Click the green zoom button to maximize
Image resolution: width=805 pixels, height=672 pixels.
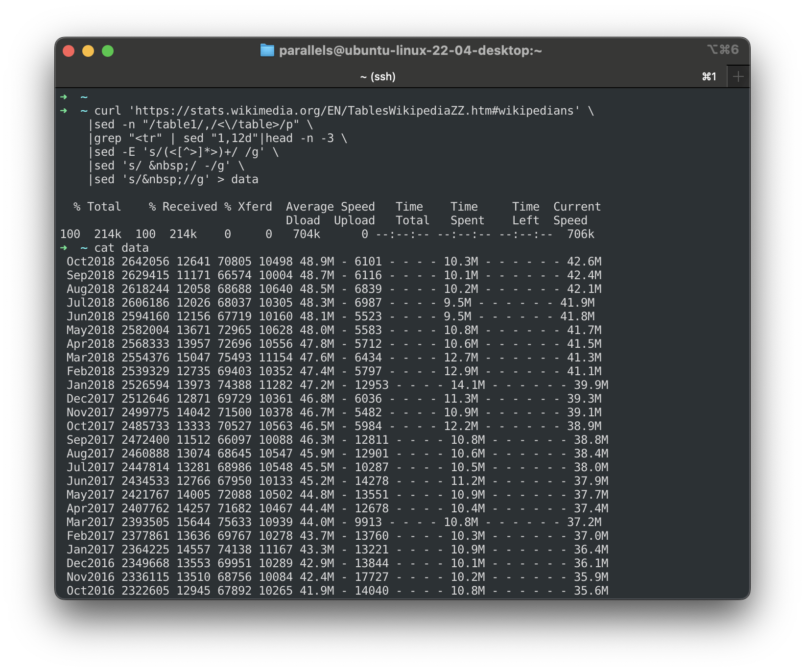108,50
